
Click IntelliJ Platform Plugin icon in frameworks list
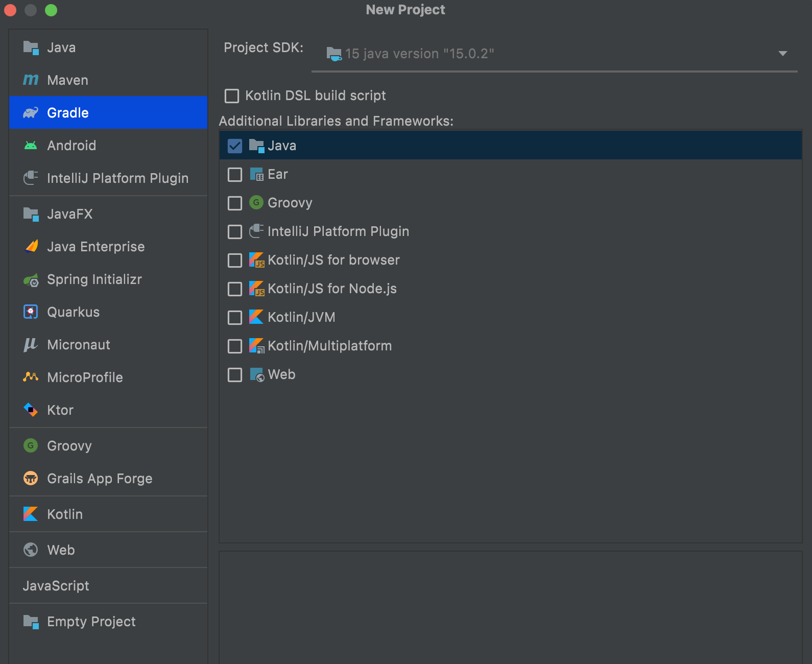tap(256, 231)
